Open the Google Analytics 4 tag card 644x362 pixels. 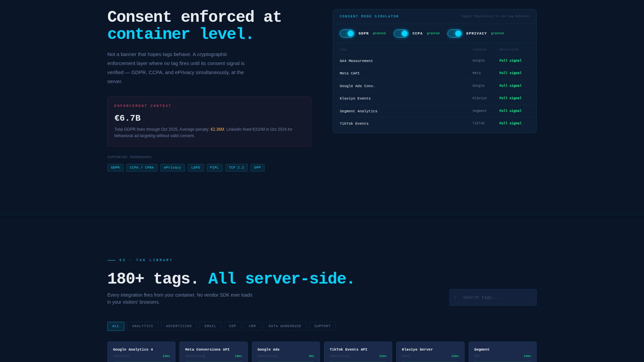click(x=141, y=352)
